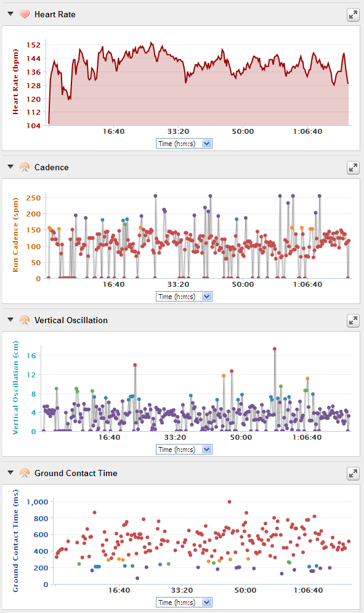Image resolution: width=364 pixels, height=613 pixels.
Task: Click the 33:20 tick in Cadence chart
Action: 178,284
